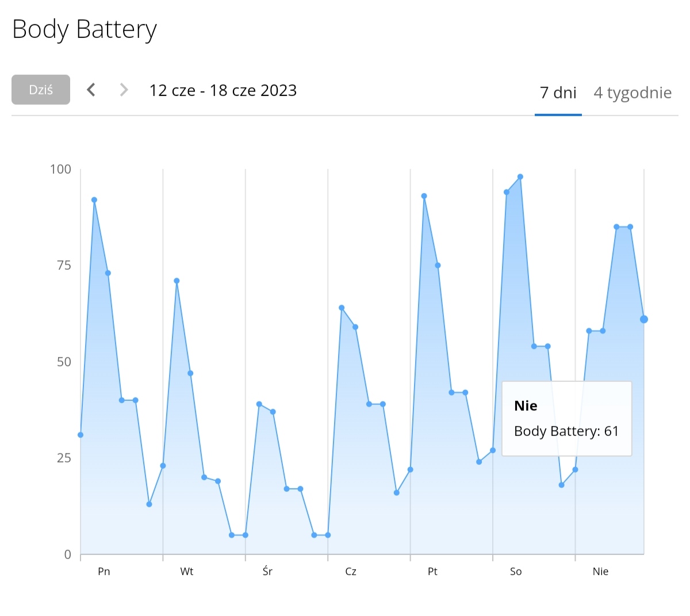Select the So day label on axis
This screenshot has width=690, height=616.
[516, 571]
